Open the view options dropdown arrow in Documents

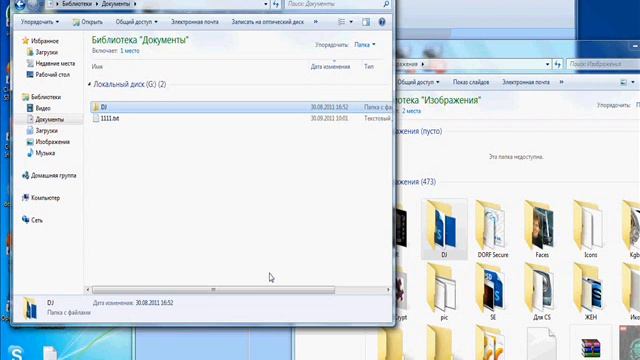(351, 22)
